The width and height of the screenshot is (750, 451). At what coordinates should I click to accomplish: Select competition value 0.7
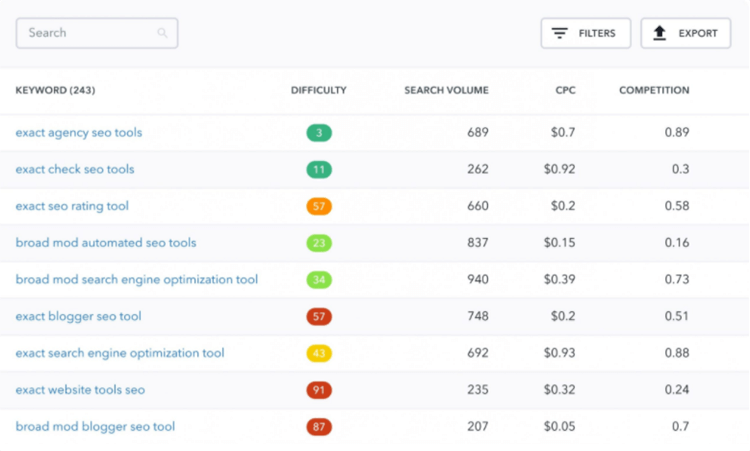click(x=681, y=427)
